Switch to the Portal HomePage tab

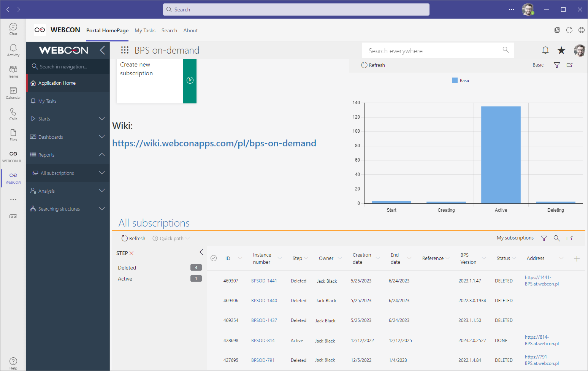coord(107,30)
